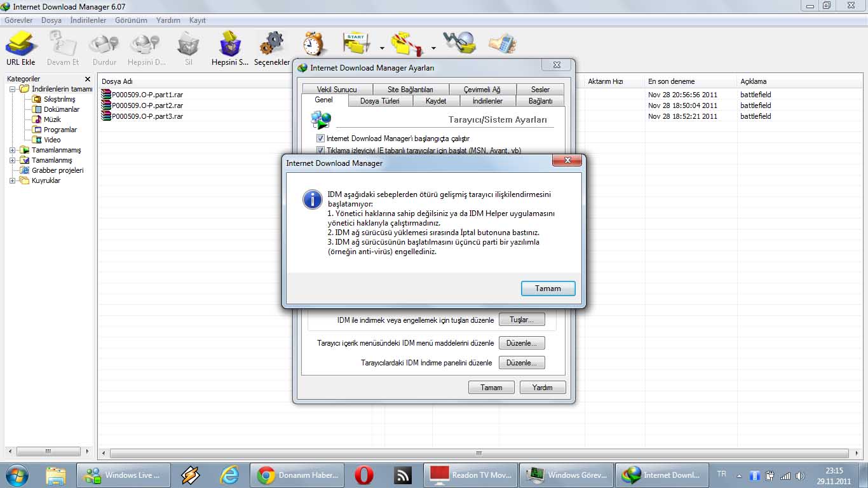
Task: Open the Yardım menu
Action: click(168, 20)
